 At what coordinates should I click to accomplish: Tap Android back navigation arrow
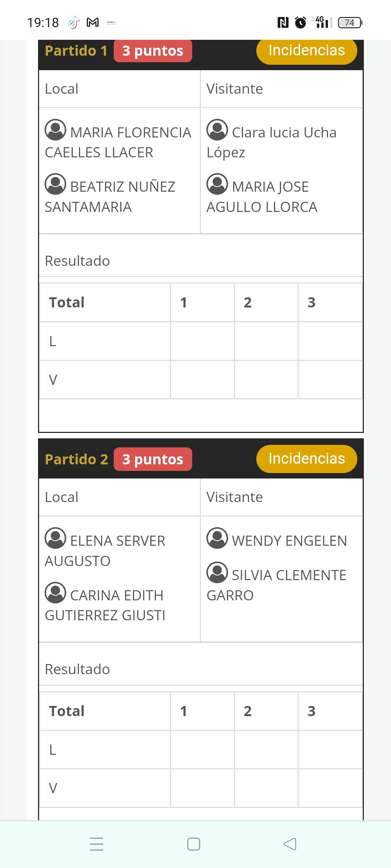click(x=290, y=844)
